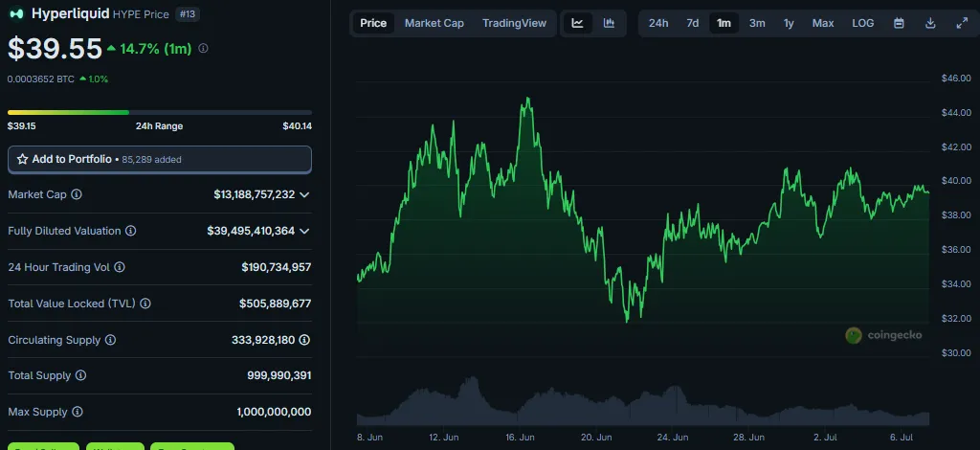This screenshot has width=980, height=450.
Task: Download chart data icon
Action: (930, 23)
